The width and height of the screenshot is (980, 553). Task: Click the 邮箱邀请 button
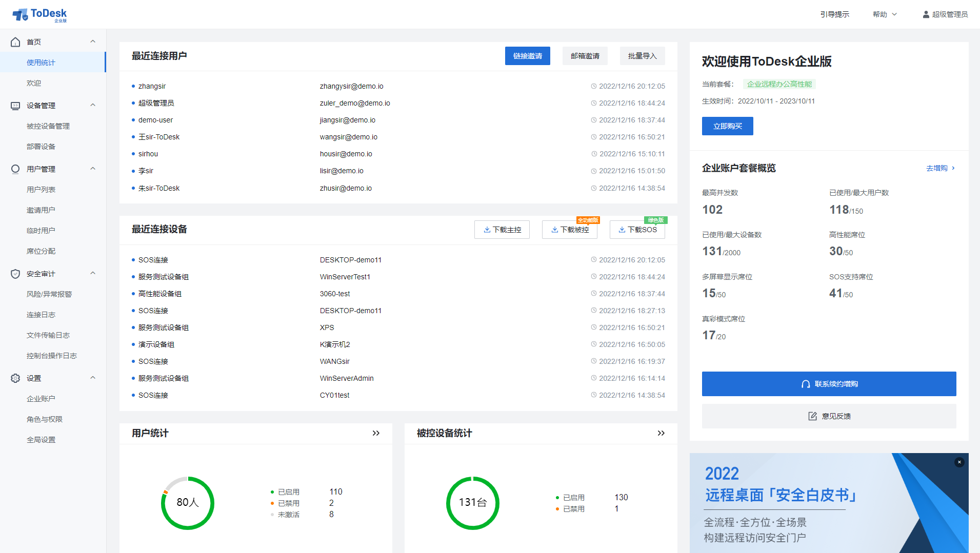click(585, 56)
